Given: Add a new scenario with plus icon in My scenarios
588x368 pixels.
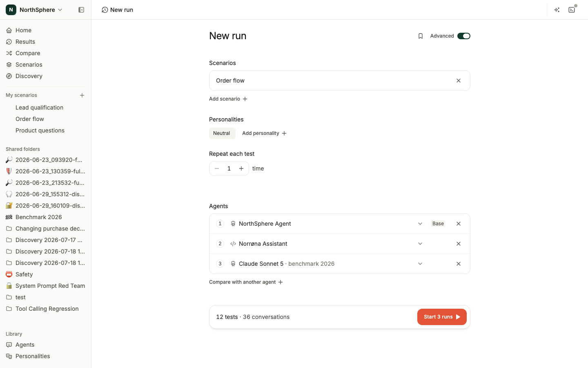Looking at the screenshot, I should coord(82,95).
